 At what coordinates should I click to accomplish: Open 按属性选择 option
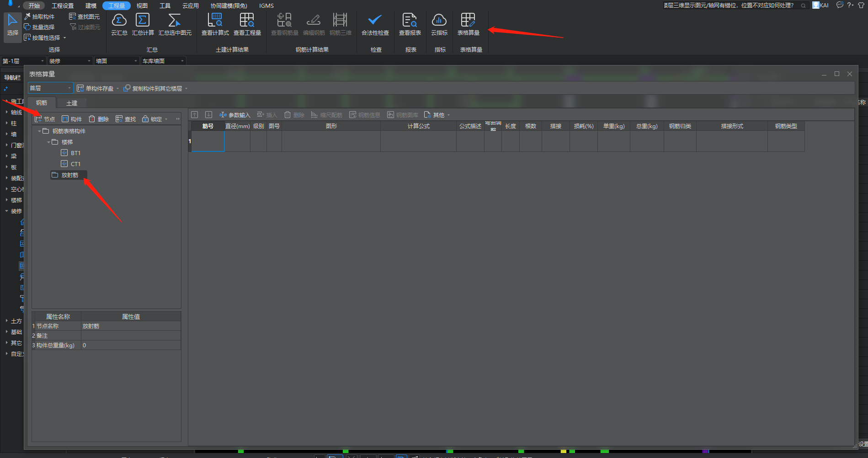tap(45, 38)
